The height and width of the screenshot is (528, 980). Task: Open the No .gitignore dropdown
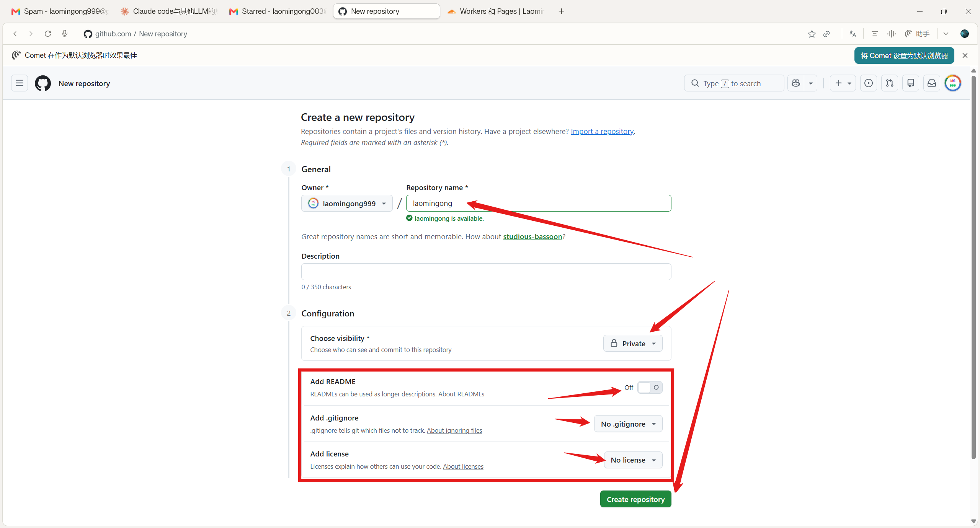(x=628, y=424)
